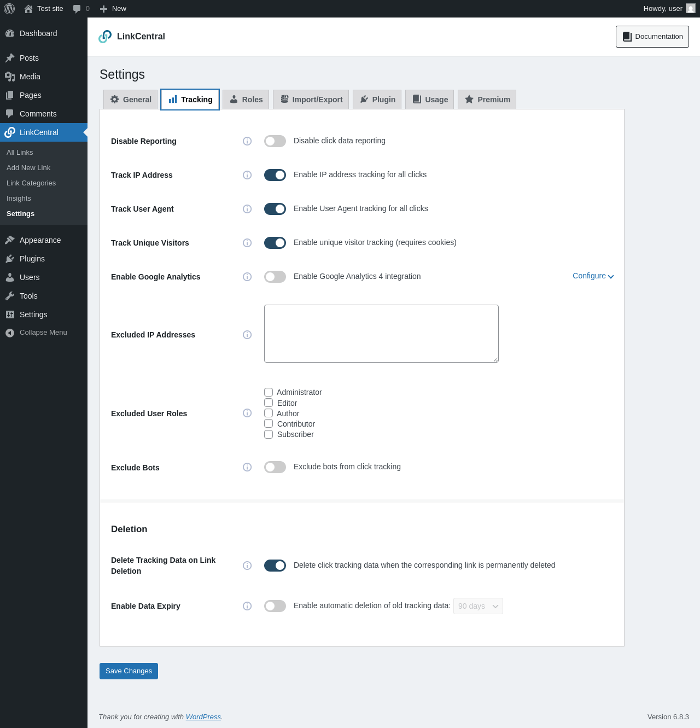This screenshot has height=728, width=700.
Task: Click info icon beside Excluded IP Addresses
Action: [x=247, y=335]
